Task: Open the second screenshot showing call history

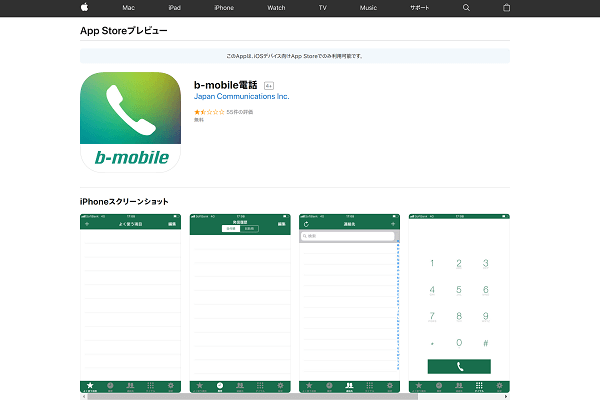Action: [240, 303]
